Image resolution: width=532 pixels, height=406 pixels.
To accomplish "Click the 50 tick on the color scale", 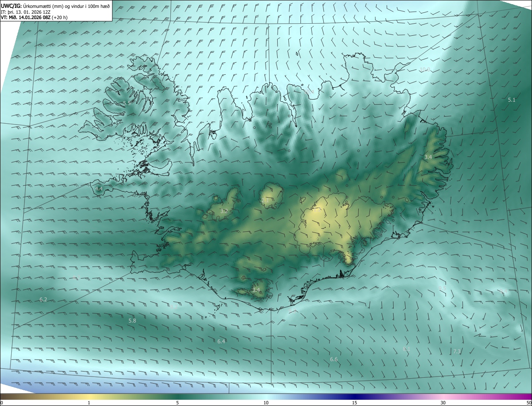I will pos(528,403).
